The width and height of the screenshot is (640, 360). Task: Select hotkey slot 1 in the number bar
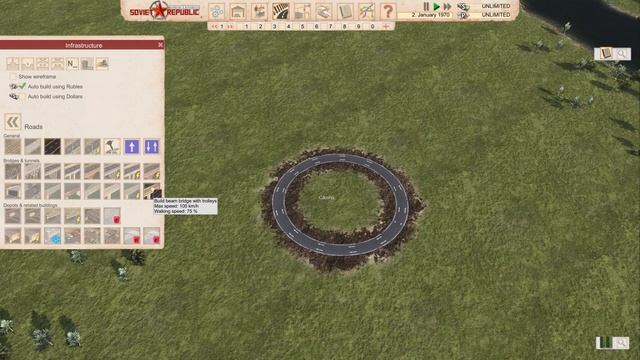coord(246,26)
